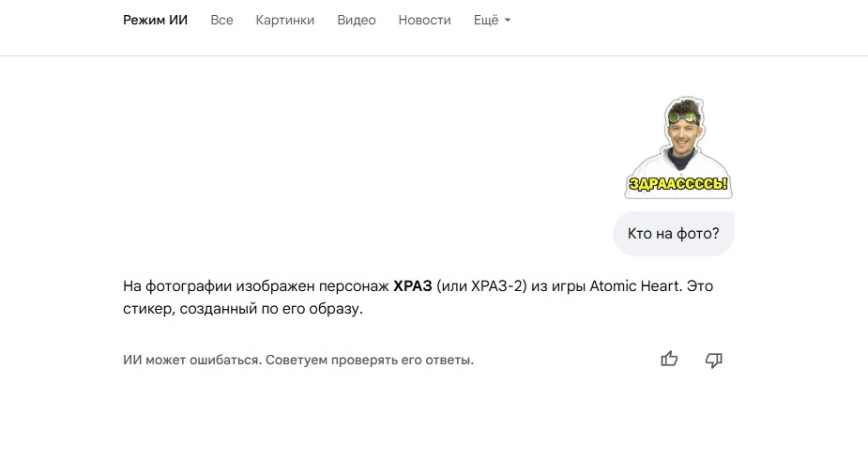This screenshot has width=868, height=461.
Task: Go to the Видео tab
Action: (x=357, y=20)
